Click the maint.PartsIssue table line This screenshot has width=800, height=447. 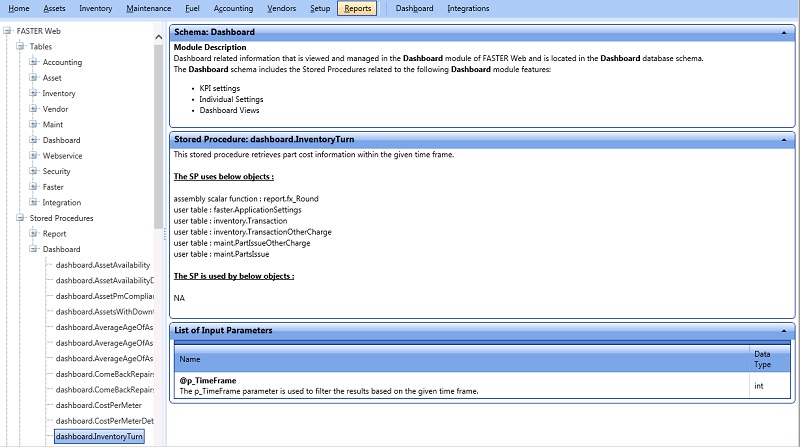[x=221, y=254]
